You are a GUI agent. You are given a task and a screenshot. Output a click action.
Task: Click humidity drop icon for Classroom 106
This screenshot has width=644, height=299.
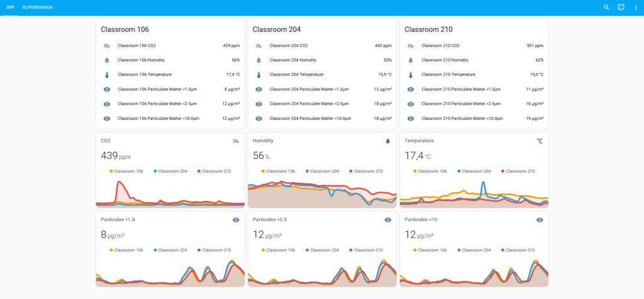[107, 60]
